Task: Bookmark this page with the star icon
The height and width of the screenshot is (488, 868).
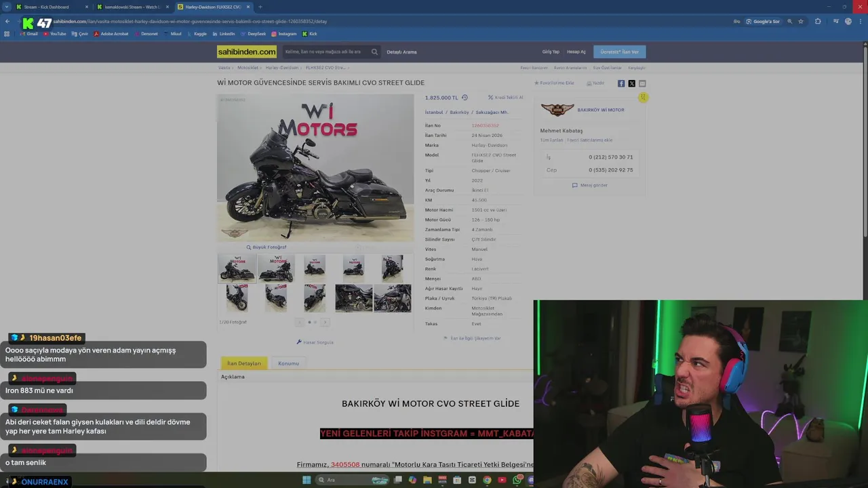Action: [801, 22]
